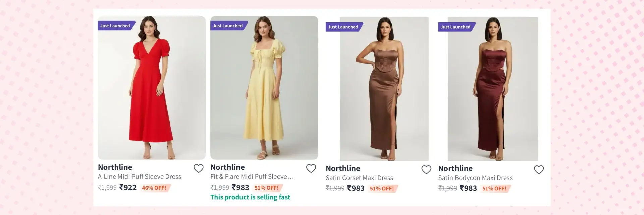This screenshot has width=644, height=215.
Task: Click Just Launched badge on red dress
Action: [x=115, y=26]
